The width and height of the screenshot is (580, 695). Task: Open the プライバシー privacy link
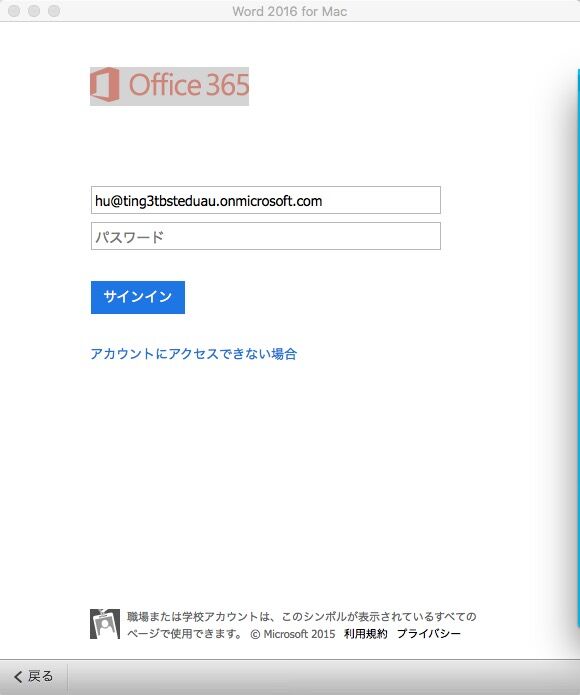point(428,634)
